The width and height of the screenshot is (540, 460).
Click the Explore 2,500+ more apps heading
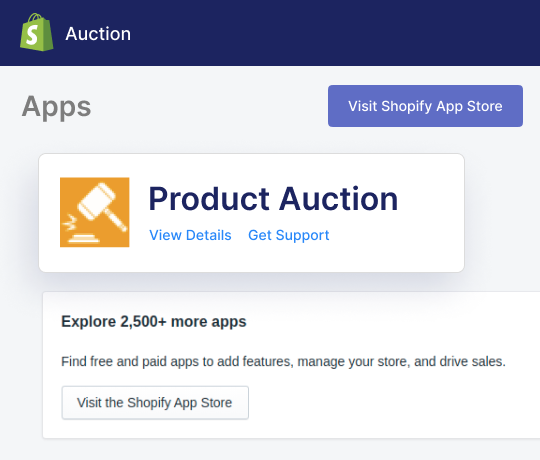tap(154, 322)
